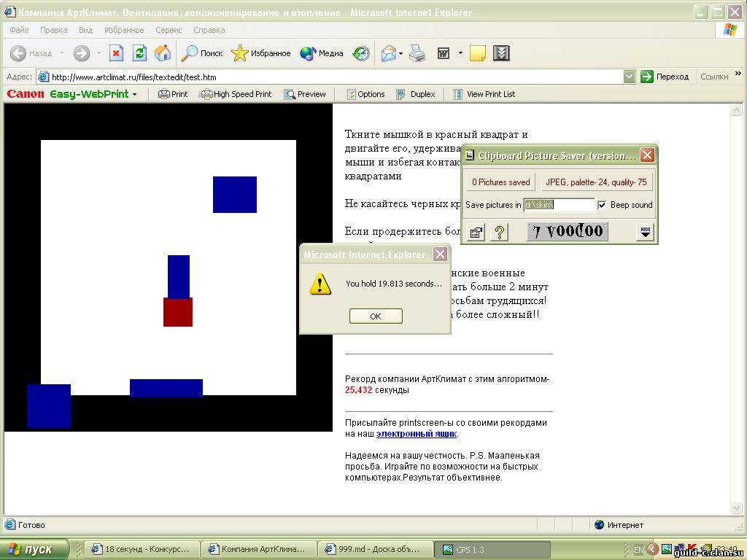The height and width of the screenshot is (560, 747).
Task: Switch to the Компания АртКлима taskbar window
Action: pyautogui.click(x=258, y=550)
